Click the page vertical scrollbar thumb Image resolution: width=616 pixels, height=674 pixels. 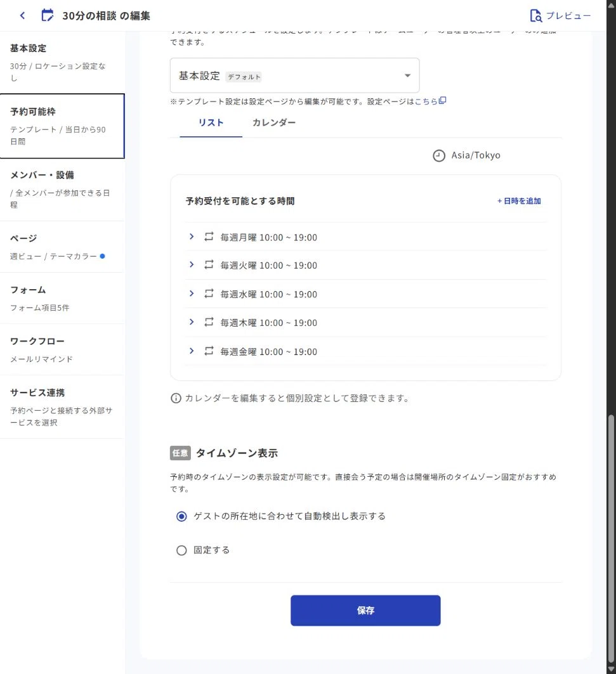point(611,539)
